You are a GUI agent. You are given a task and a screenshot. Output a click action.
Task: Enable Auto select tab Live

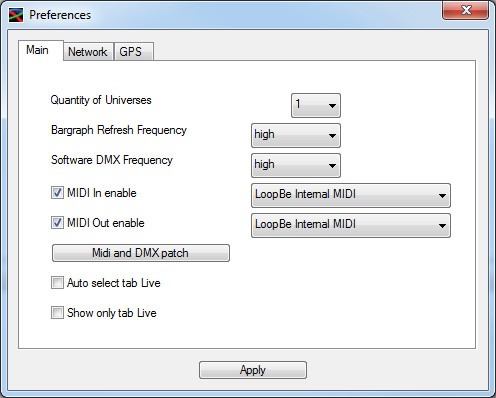[x=57, y=283]
